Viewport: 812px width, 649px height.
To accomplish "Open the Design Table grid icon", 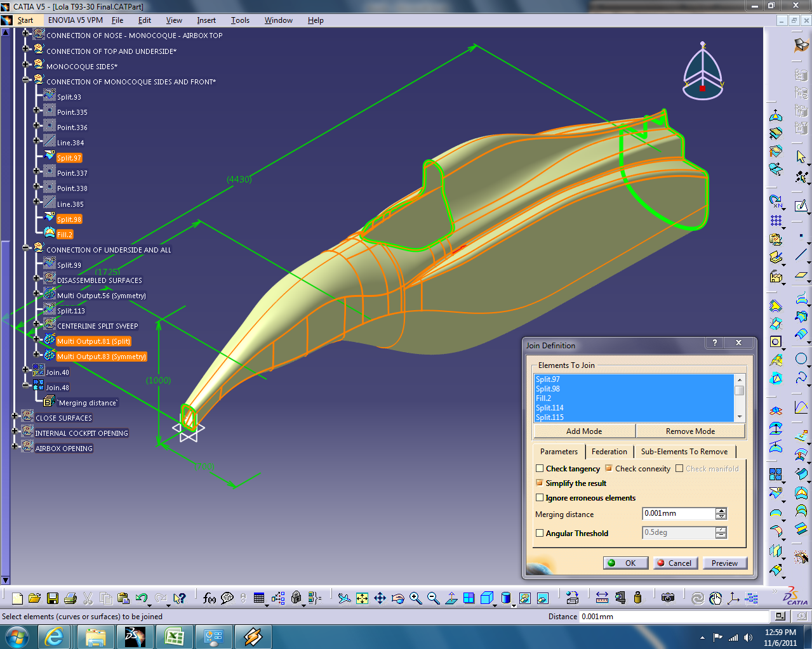I will pyautogui.click(x=258, y=598).
